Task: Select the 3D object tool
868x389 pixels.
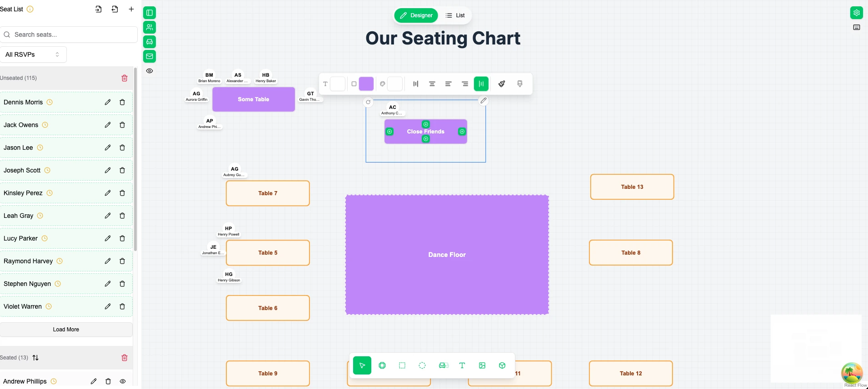Action: [x=502, y=365]
